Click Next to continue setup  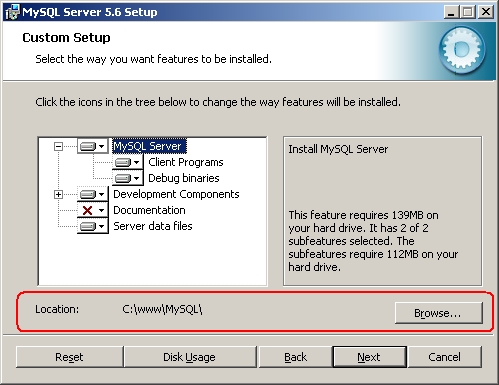click(x=369, y=357)
